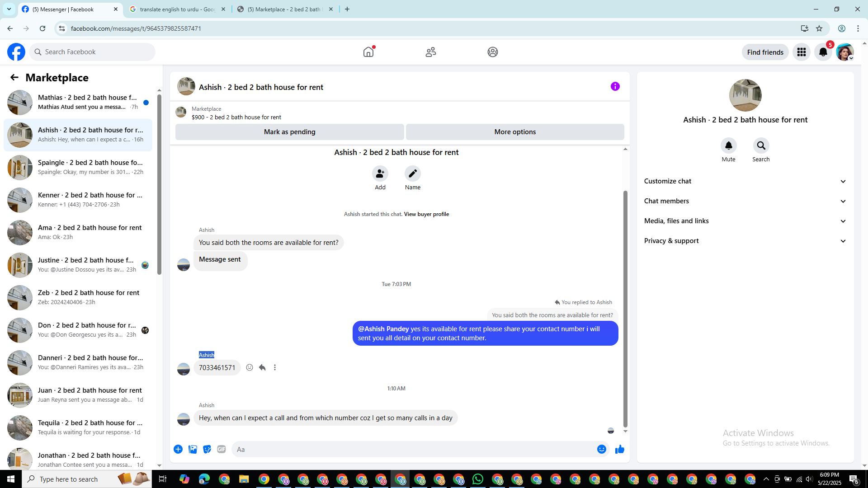Open more options for 7033461571 message

pyautogui.click(x=275, y=367)
